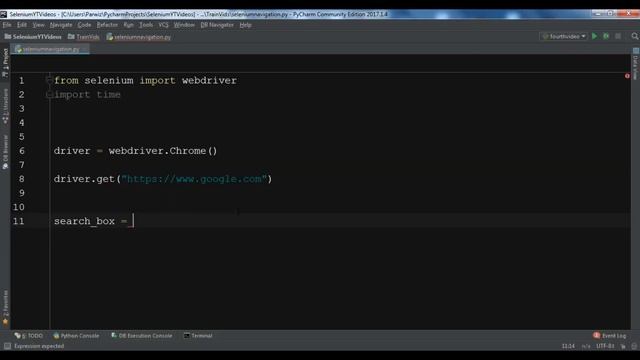Click the Search Everywhere magnifier icon
The height and width of the screenshot is (360, 640).
click(635, 36)
